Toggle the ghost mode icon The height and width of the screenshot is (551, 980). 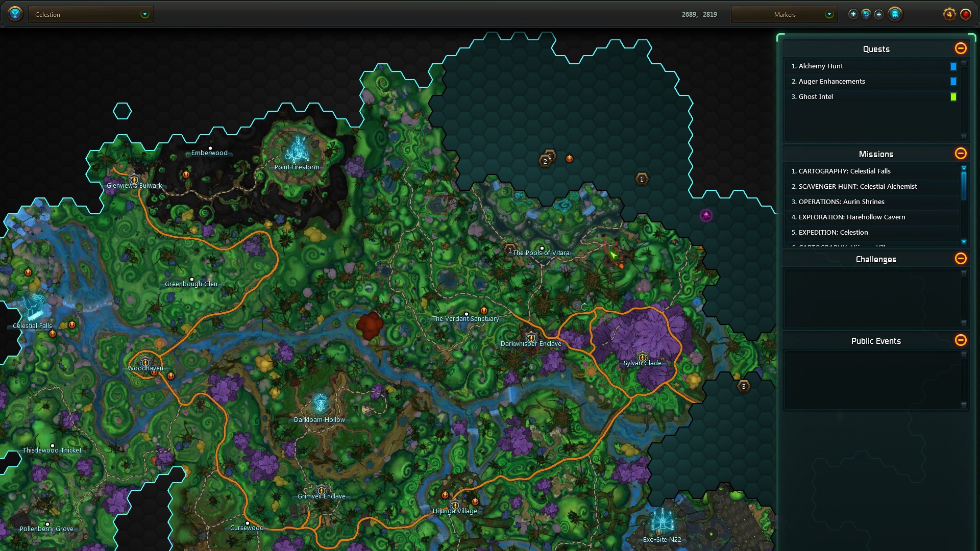click(895, 14)
